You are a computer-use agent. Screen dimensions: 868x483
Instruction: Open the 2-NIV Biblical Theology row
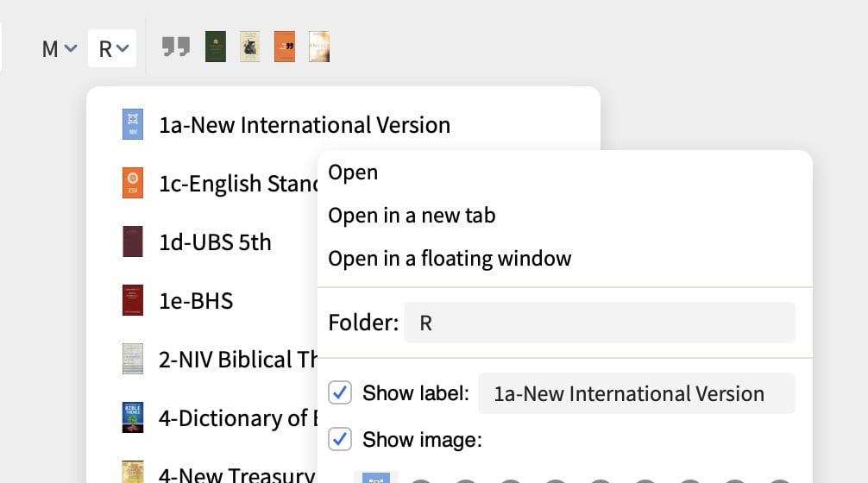pos(219,359)
